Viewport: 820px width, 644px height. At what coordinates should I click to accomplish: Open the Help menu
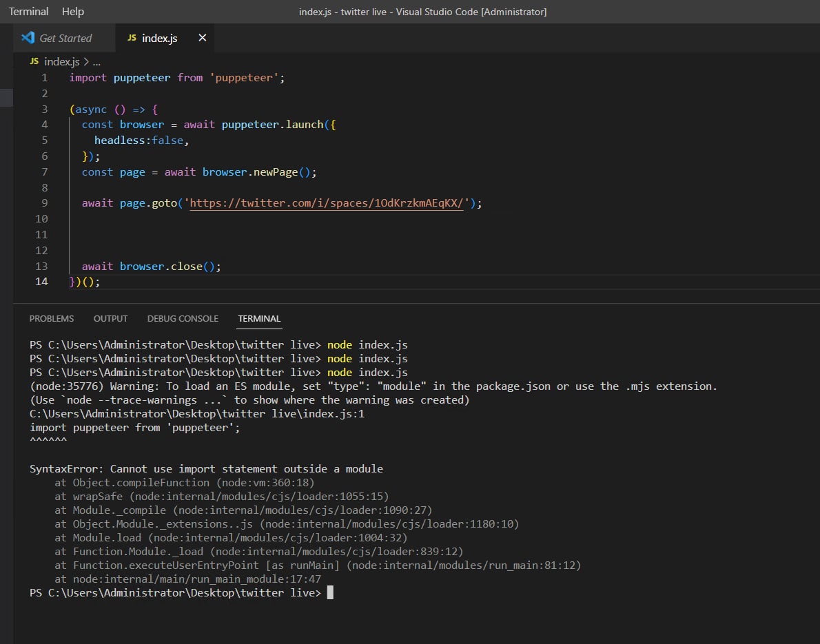pyautogui.click(x=72, y=12)
